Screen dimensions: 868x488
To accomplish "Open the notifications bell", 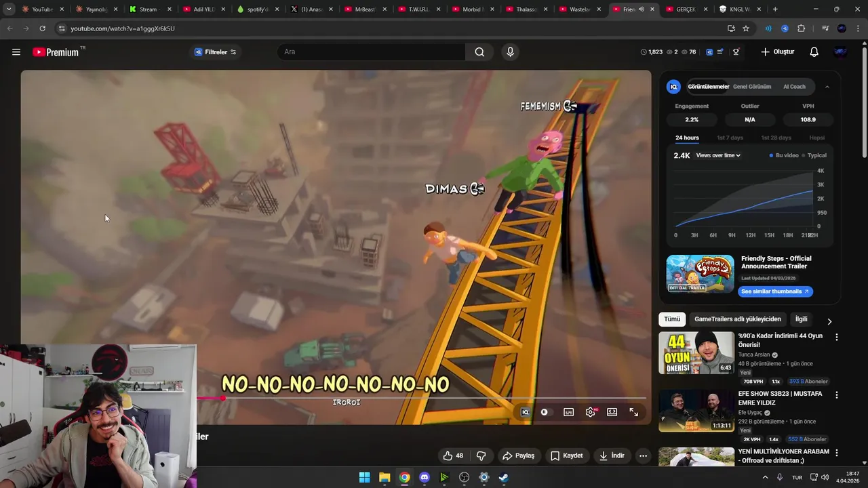I will pos(814,52).
